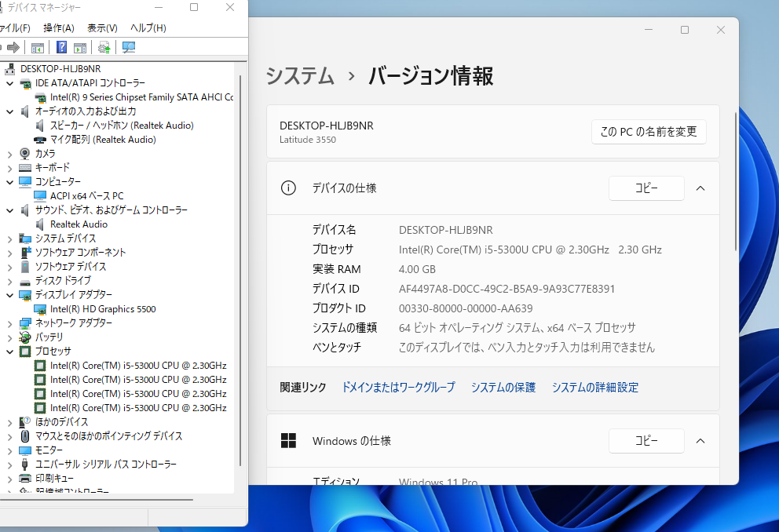Click the scan for hardware changes icon
Viewport: 779px width, 532px height.
129,47
